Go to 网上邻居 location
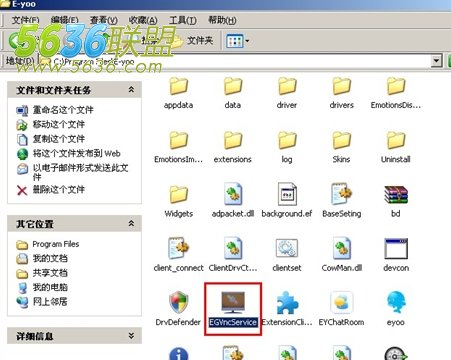The height and width of the screenshot is (360, 451). point(50,302)
